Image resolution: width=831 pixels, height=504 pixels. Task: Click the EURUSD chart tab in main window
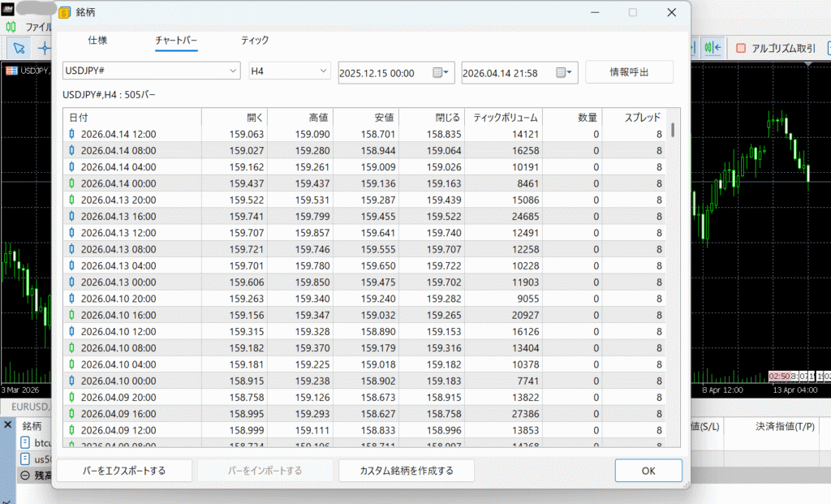(x=30, y=407)
